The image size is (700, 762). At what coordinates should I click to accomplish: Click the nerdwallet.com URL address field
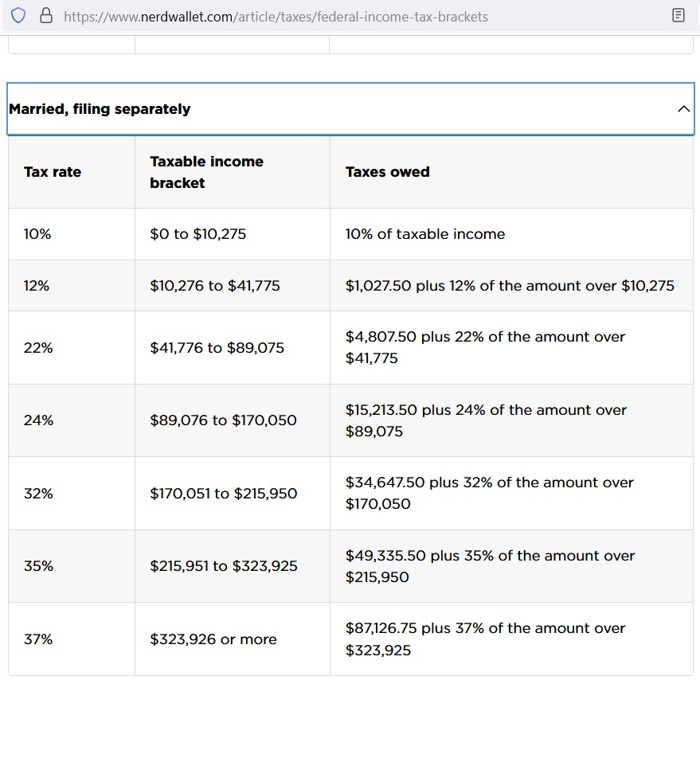click(x=276, y=16)
